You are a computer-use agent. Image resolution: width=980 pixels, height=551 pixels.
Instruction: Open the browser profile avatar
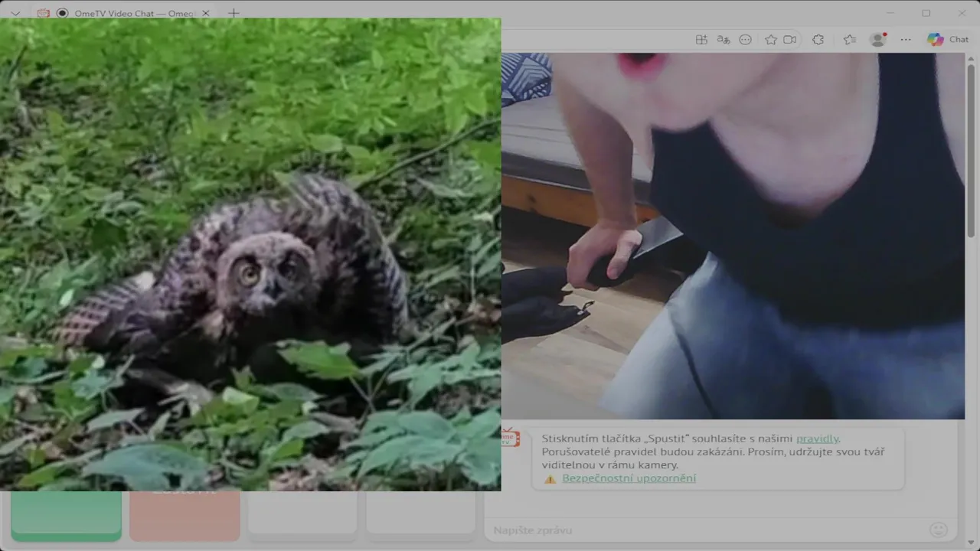click(878, 40)
